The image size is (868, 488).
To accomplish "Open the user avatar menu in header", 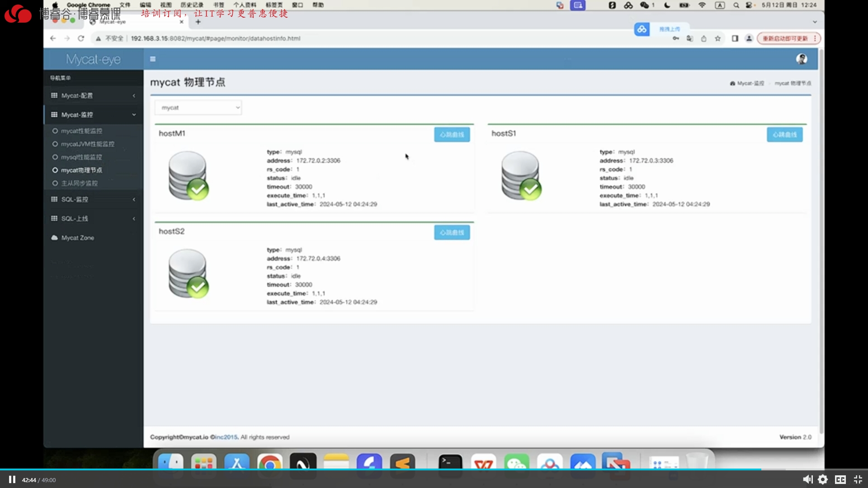I will coord(802,59).
